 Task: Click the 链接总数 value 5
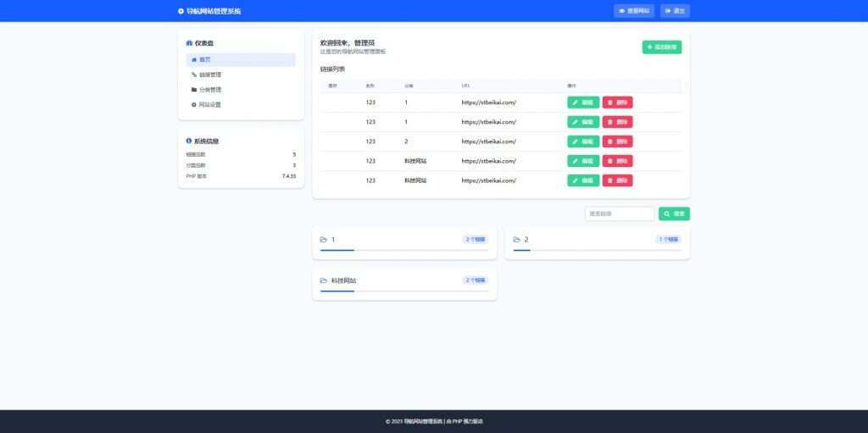[294, 154]
